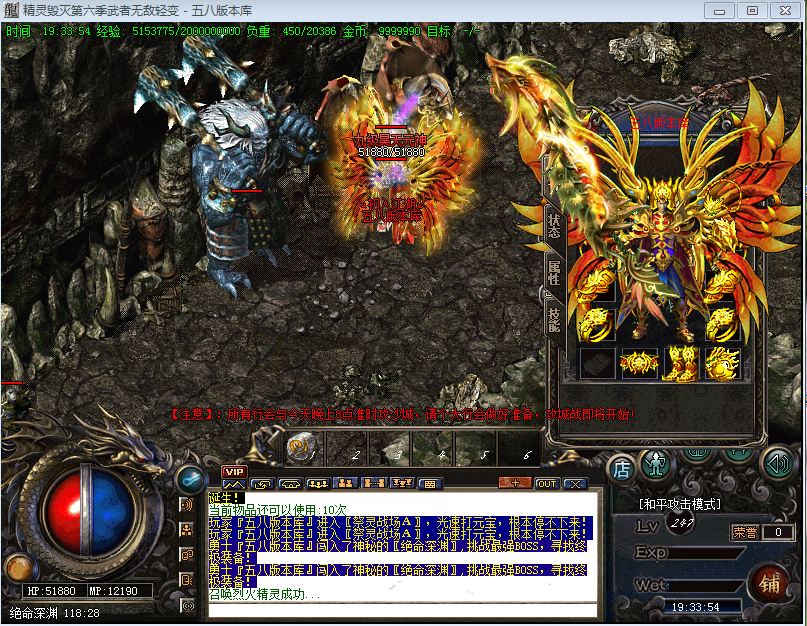Open the red 铺 stall button
This screenshot has height=626, width=807.
[x=769, y=583]
